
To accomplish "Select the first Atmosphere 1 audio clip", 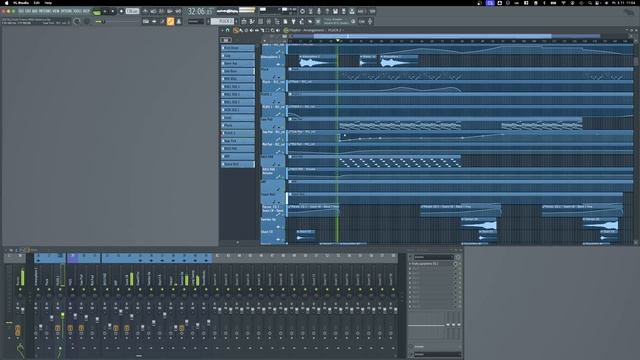I will pos(318,61).
